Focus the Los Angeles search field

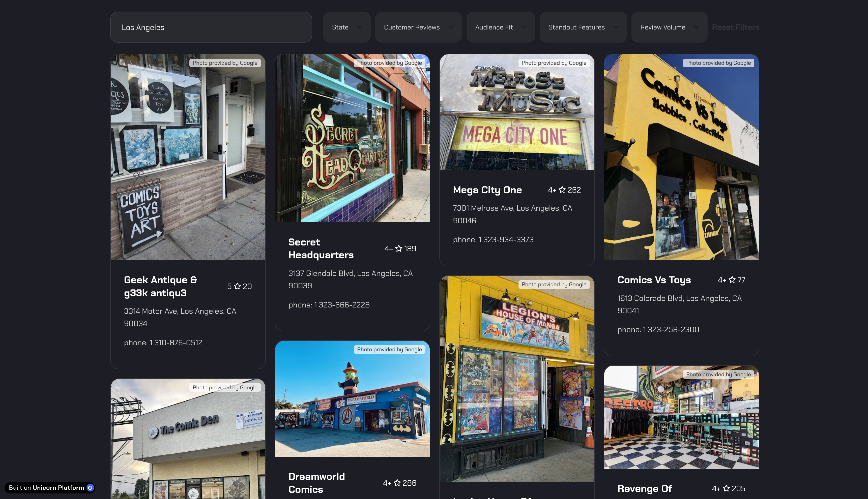click(x=211, y=27)
